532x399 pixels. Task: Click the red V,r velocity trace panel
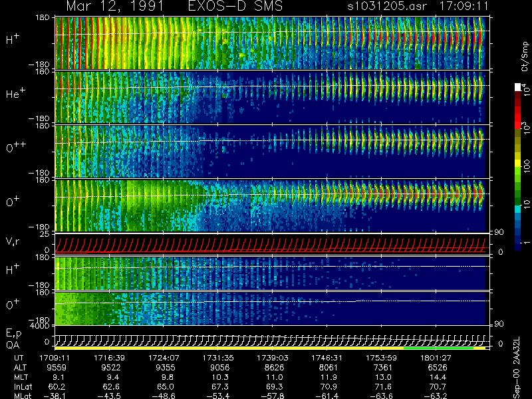click(x=272, y=244)
